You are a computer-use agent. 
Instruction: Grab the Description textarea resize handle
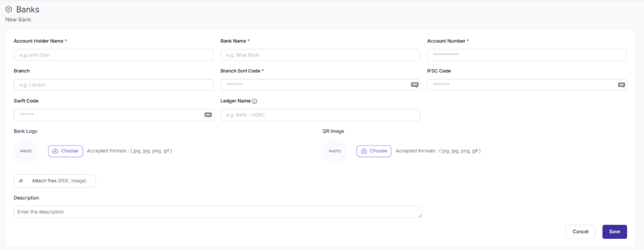pyautogui.click(x=420, y=216)
